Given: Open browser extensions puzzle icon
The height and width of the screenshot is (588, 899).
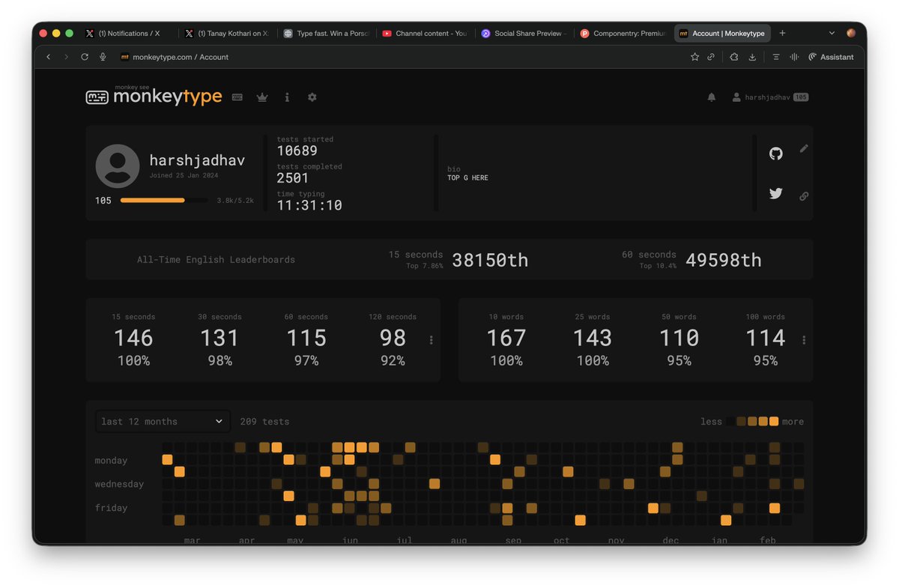Looking at the screenshot, I should click(x=734, y=57).
